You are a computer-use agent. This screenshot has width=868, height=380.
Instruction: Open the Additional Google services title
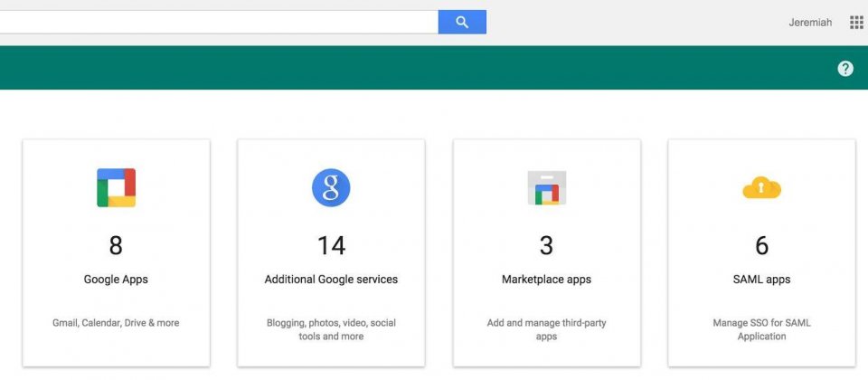pos(331,280)
